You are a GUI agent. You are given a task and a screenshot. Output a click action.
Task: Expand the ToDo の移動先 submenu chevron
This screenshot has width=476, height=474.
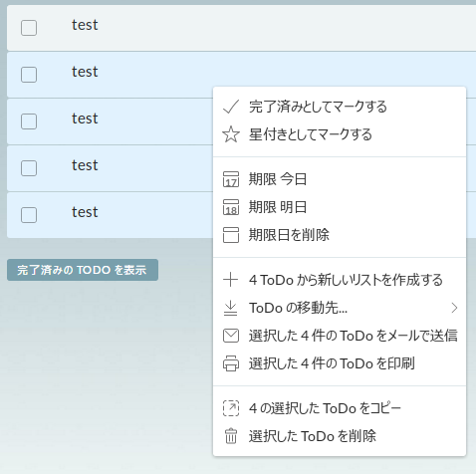pyautogui.click(x=454, y=308)
